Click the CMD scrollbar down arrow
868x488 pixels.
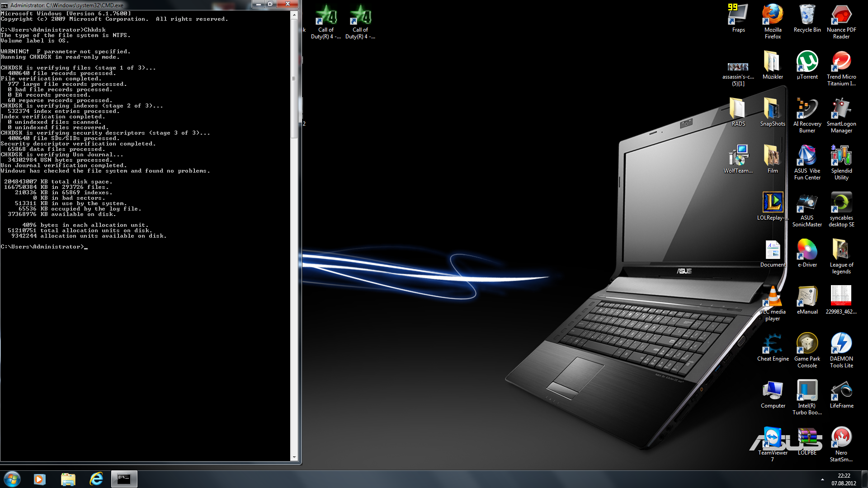point(294,457)
